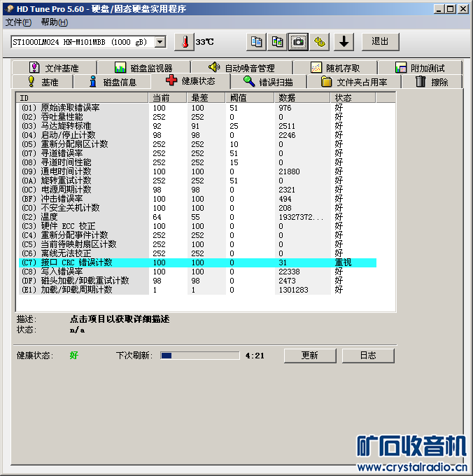Switch to the 基准 tab
This screenshot has height=476, width=473.
tap(43, 82)
